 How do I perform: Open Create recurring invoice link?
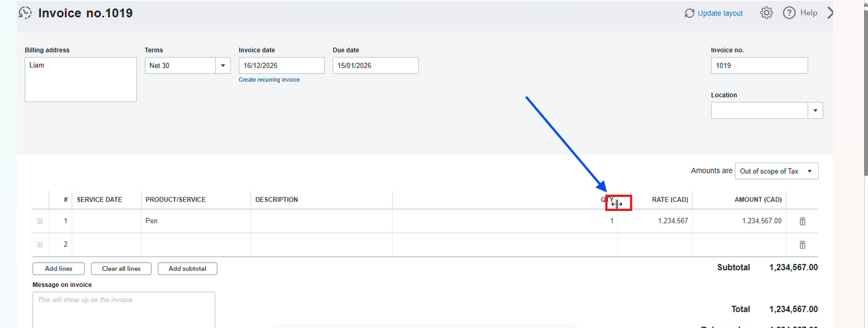(x=269, y=80)
